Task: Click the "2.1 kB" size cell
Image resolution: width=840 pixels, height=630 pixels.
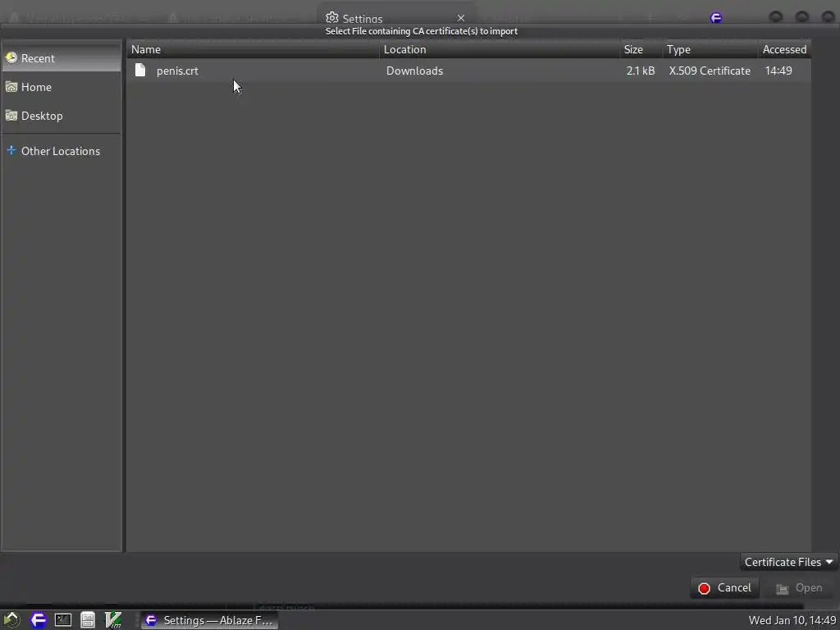Action: coord(641,71)
